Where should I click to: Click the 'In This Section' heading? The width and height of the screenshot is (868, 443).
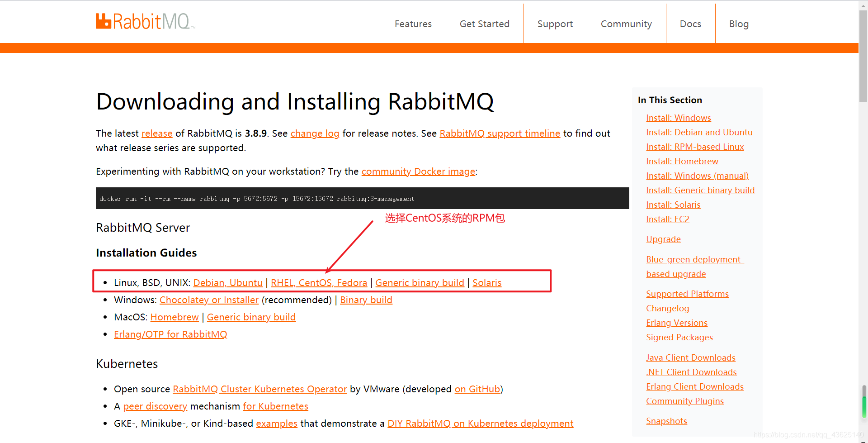click(x=670, y=100)
